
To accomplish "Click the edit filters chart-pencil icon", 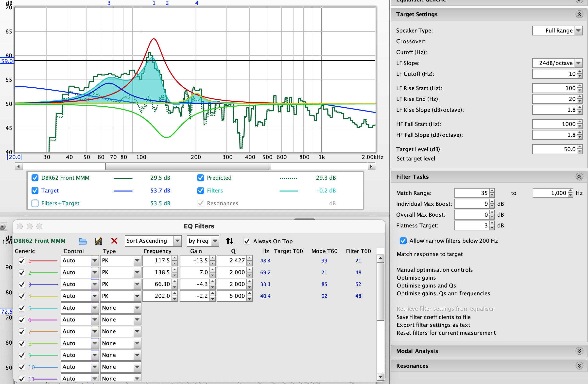I will pyautogui.click(x=99, y=241).
